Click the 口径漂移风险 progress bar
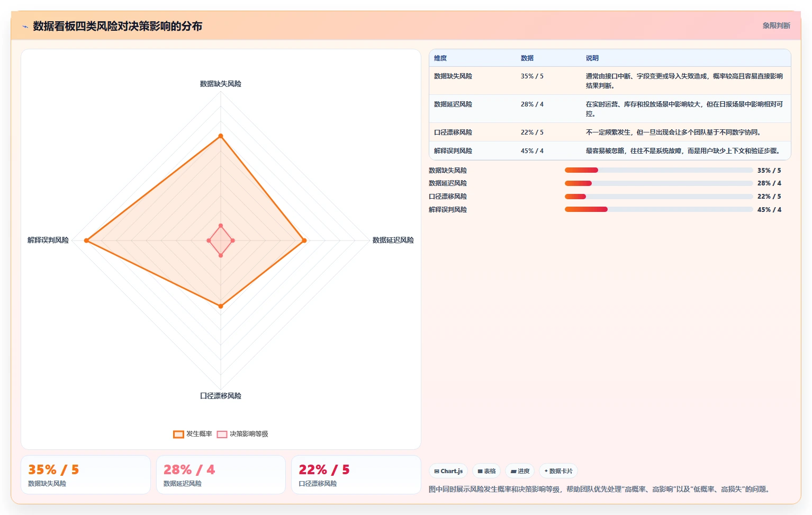 tap(658, 197)
